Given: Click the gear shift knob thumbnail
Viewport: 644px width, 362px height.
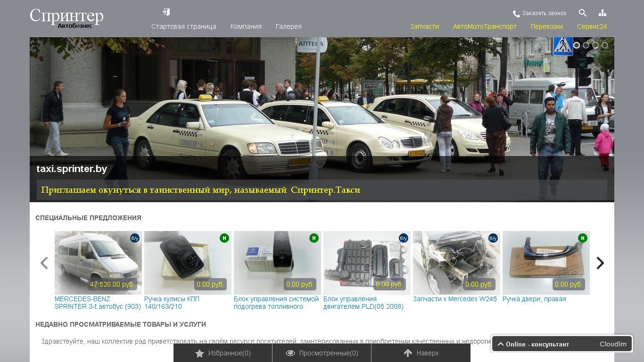Looking at the screenshot, I should (x=188, y=263).
